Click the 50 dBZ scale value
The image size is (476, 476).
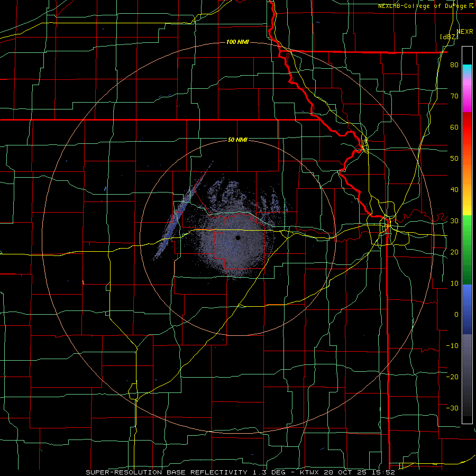point(454,159)
